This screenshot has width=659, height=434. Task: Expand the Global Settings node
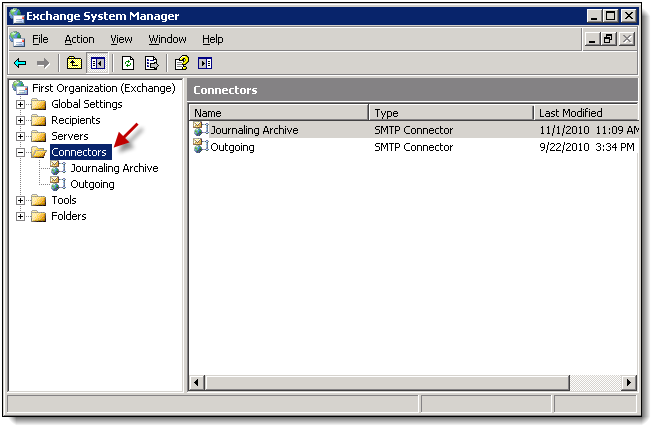pyautogui.click(x=20, y=104)
